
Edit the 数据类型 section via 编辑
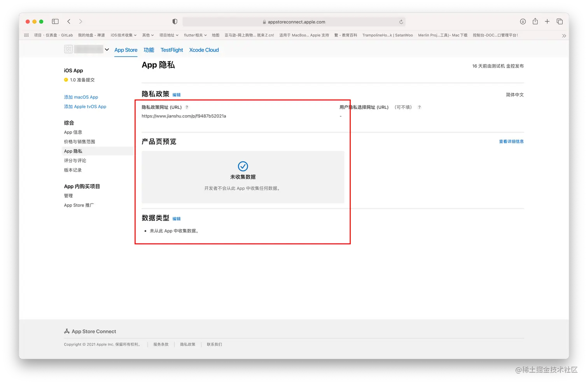click(x=177, y=219)
